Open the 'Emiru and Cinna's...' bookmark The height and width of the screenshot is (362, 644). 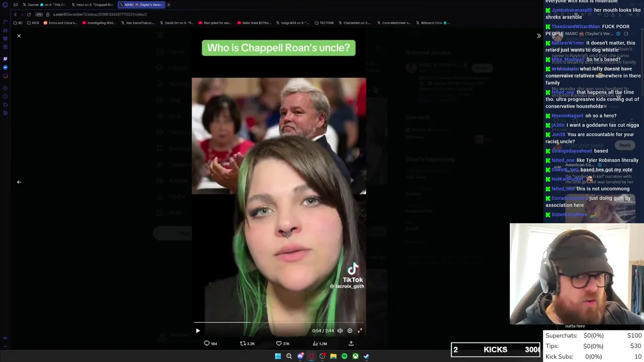pos(60,23)
